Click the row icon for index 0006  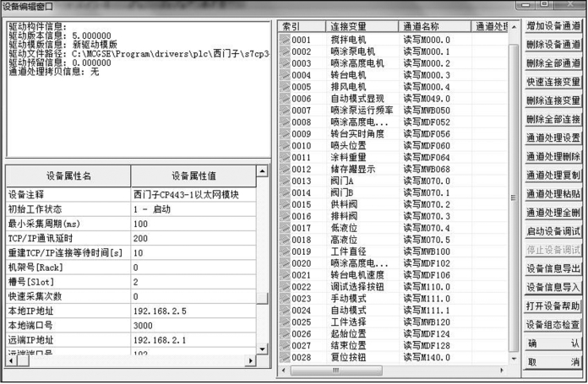click(285, 98)
